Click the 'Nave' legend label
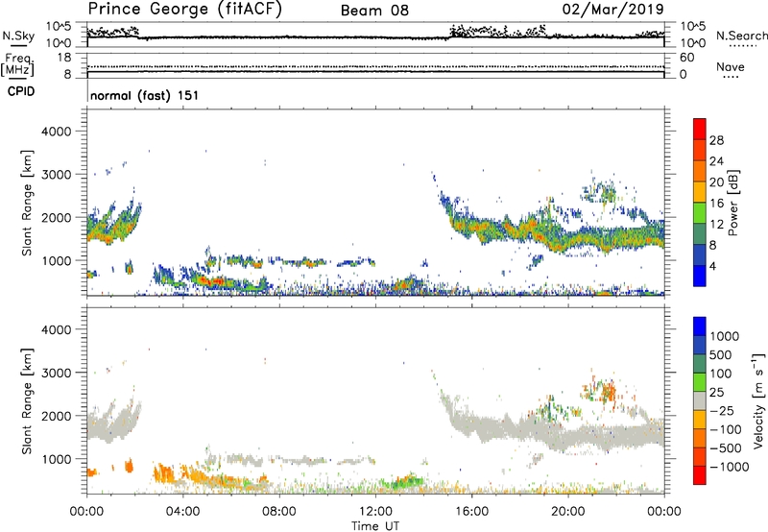Viewport: 768px width, 532px height. click(x=731, y=66)
